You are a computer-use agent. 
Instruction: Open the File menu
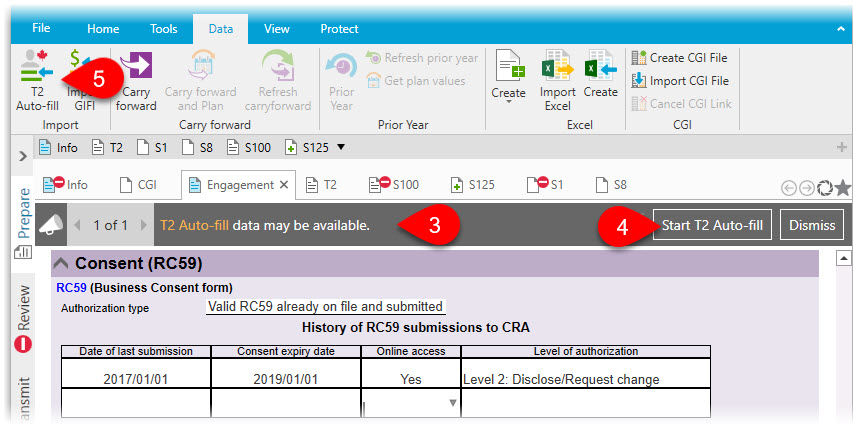point(41,28)
